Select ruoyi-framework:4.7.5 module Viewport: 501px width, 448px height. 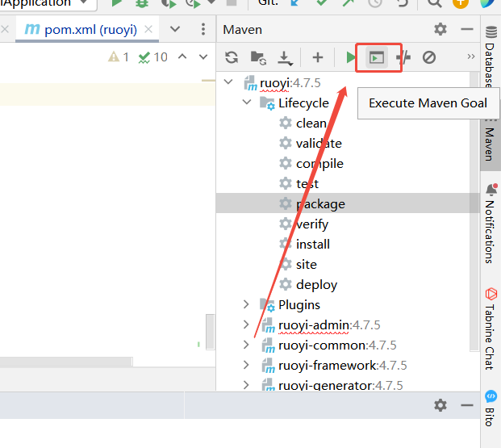pyautogui.click(x=343, y=365)
